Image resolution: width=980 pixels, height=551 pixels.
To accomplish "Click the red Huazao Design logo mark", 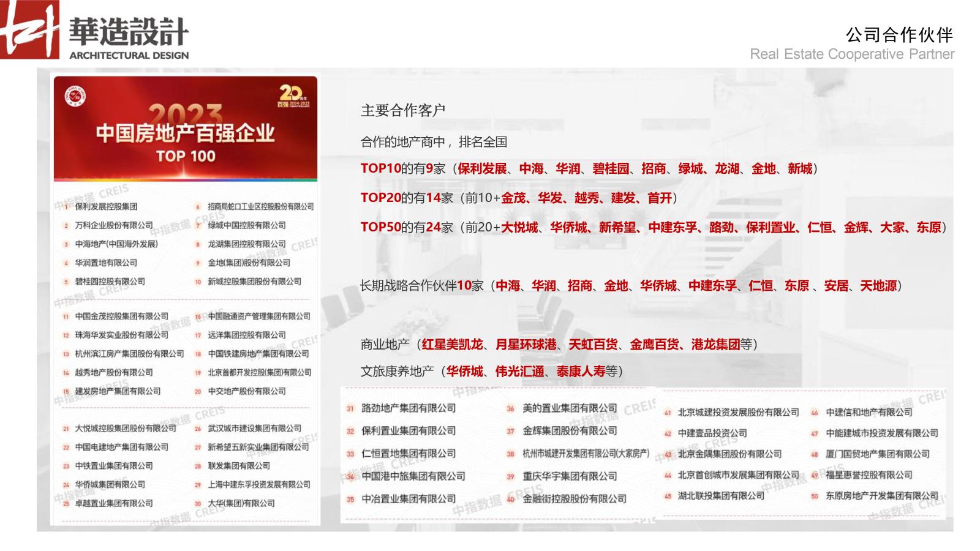I will tap(30, 29).
